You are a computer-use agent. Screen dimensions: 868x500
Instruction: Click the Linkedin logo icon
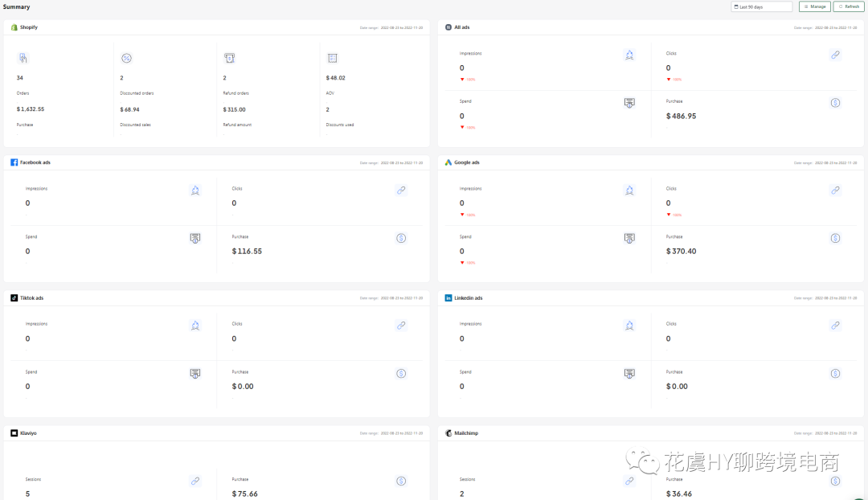coord(448,298)
